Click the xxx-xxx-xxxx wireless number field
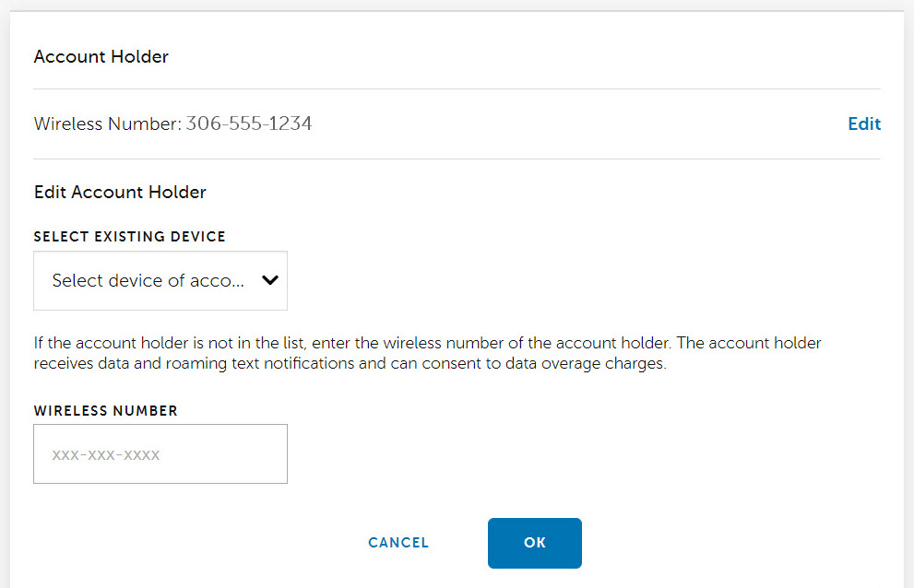The image size is (914, 588). [x=160, y=453]
